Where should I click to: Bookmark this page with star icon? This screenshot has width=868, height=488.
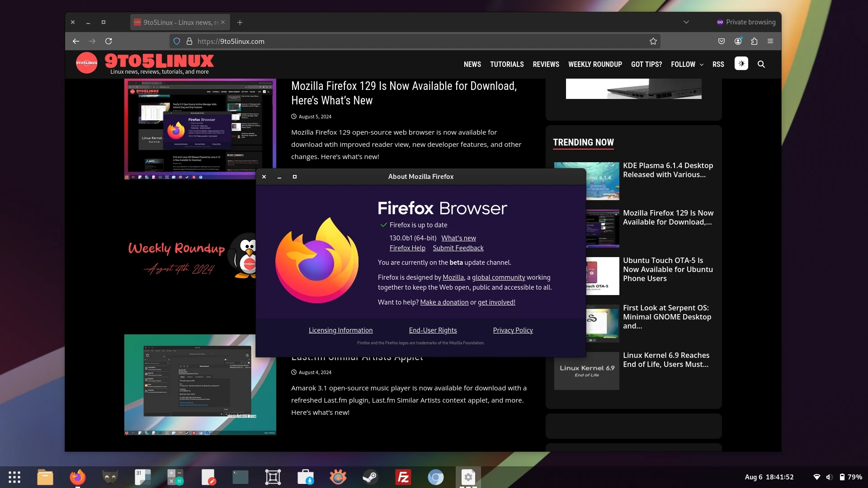click(653, 41)
